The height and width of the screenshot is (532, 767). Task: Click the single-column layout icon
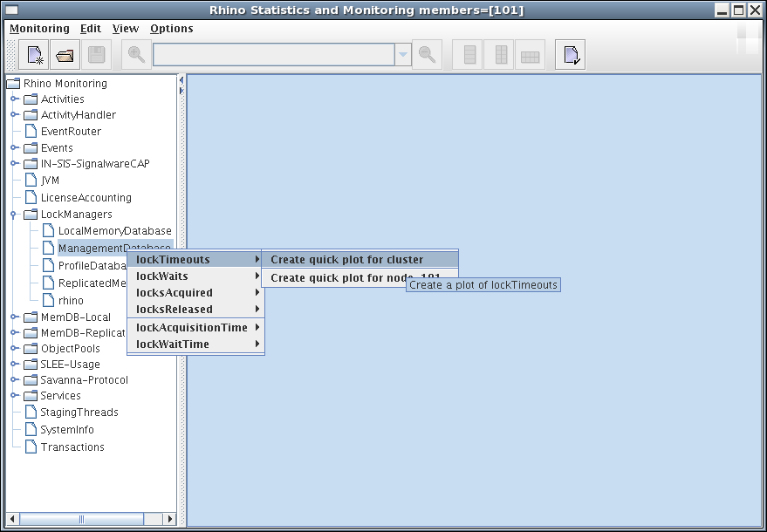click(x=470, y=55)
